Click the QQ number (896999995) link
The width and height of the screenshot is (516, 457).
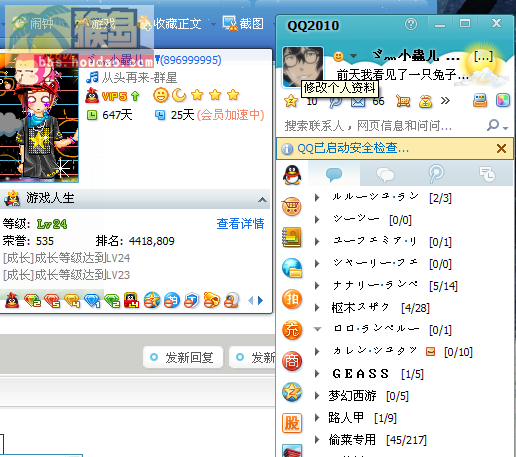pos(191,60)
